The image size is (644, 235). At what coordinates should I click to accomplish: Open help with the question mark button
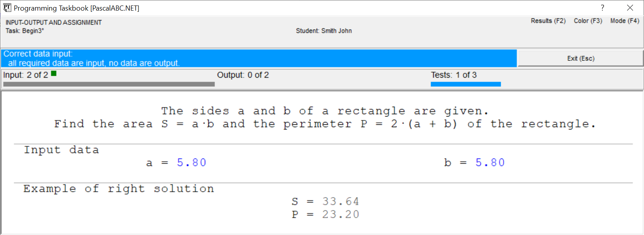point(602,8)
